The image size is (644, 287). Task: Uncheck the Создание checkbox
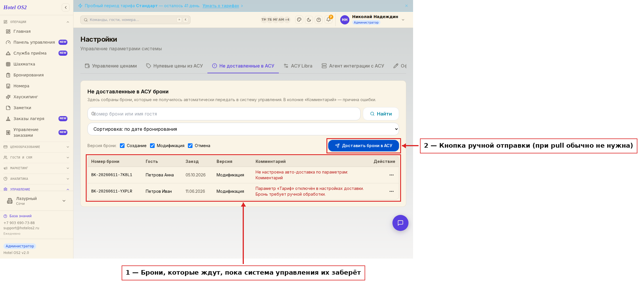tap(122, 146)
